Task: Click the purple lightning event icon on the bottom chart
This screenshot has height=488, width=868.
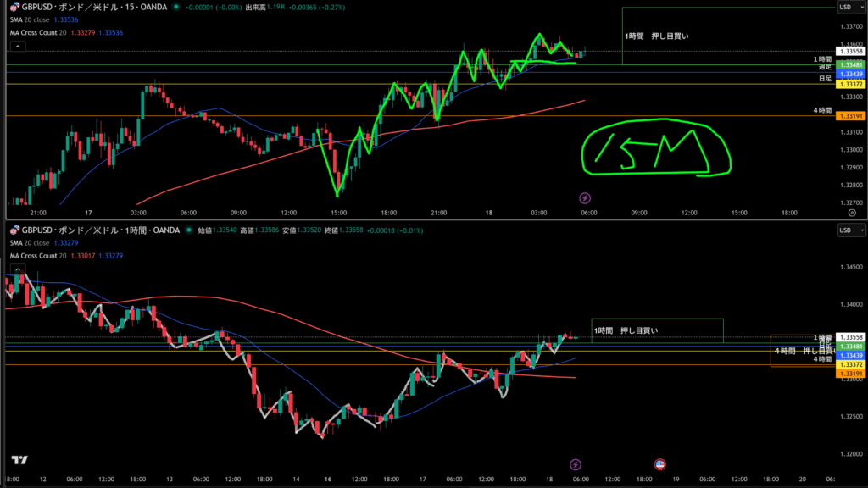Action: (576, 463)
